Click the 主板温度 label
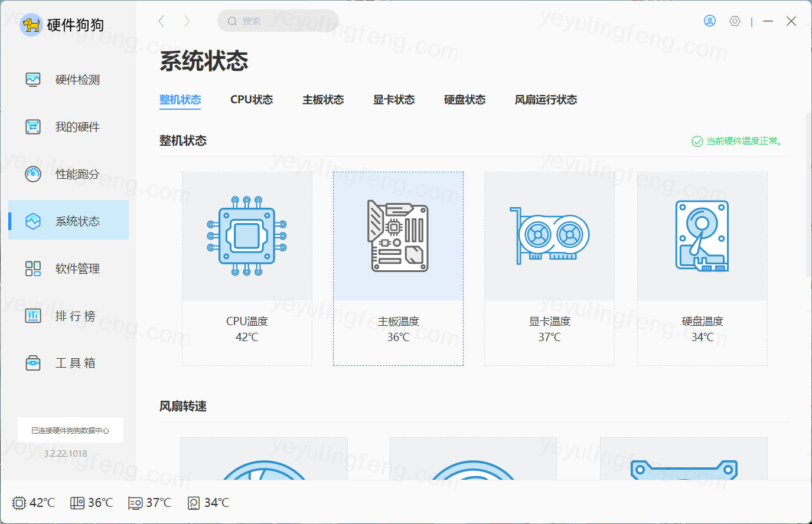This screenshot has width=812, height=524. pyautogui.click(x=399, y=321)
